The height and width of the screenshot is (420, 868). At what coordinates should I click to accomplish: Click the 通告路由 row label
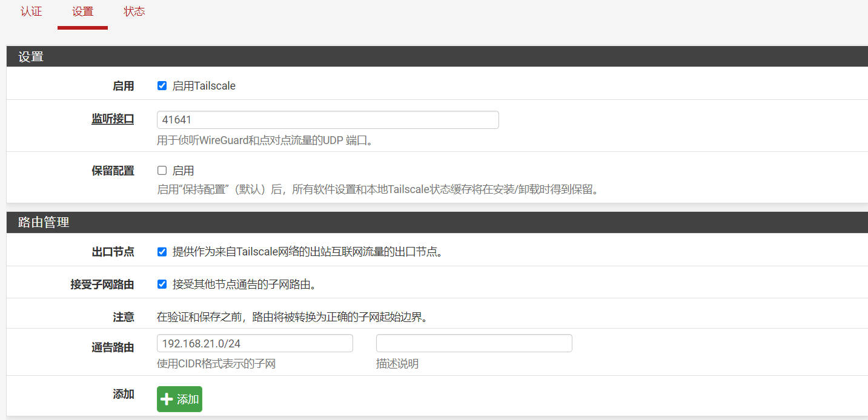coord(113,347)
